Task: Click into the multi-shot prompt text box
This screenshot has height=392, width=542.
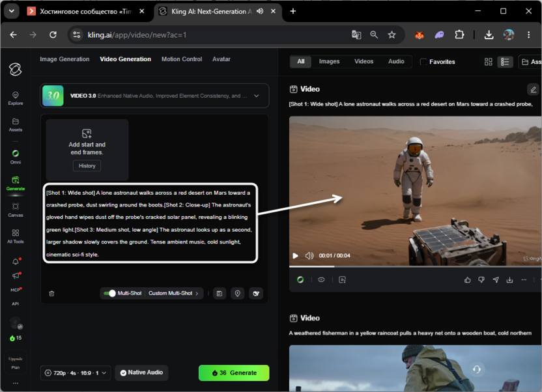Action: coord(150,223)
